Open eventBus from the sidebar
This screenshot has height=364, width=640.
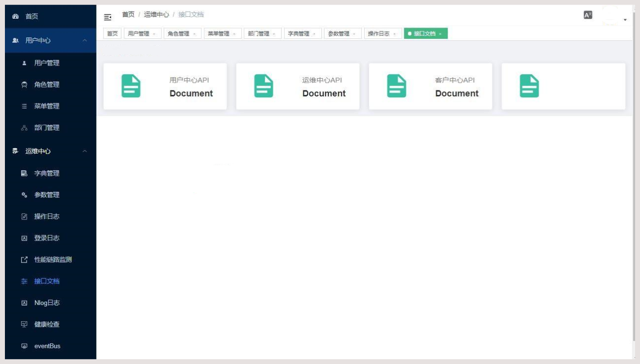pos(51,346)
